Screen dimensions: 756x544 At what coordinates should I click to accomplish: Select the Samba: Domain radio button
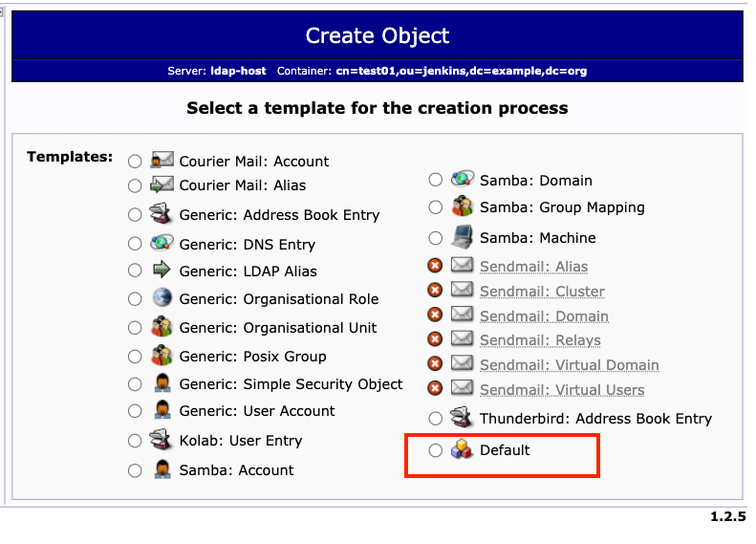coord(436,180)
